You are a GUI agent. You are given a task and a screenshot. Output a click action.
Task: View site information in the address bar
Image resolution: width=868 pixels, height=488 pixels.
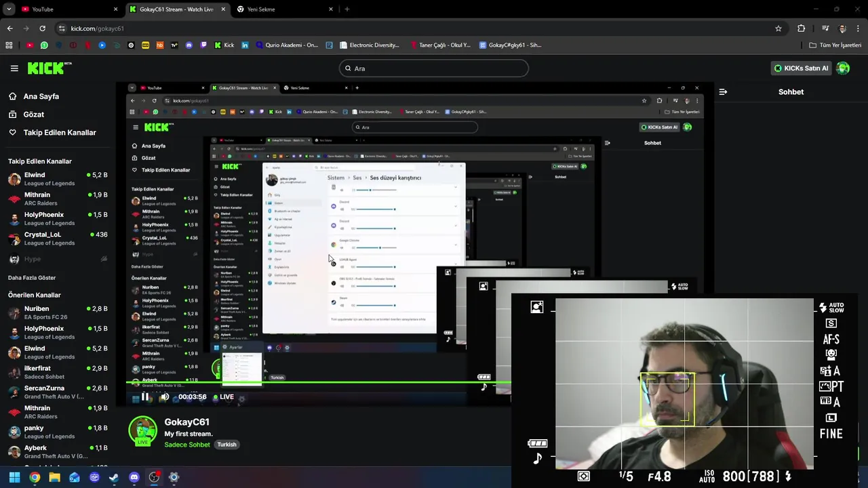click(62, 28)
